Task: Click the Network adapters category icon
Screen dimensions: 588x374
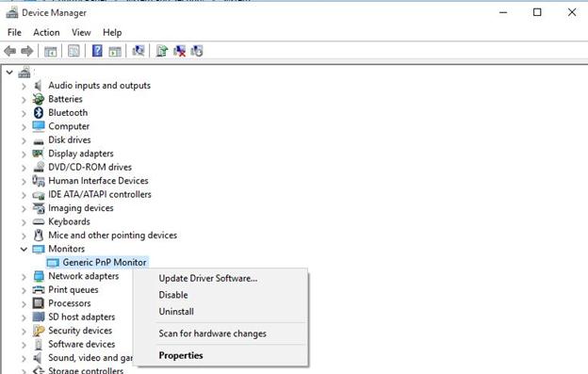Action: point(39,276)
